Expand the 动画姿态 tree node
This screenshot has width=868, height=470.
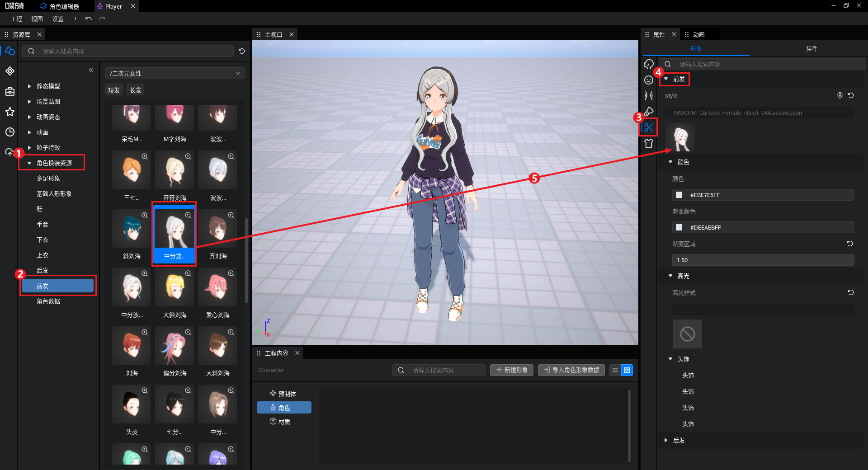click(29, 117)
